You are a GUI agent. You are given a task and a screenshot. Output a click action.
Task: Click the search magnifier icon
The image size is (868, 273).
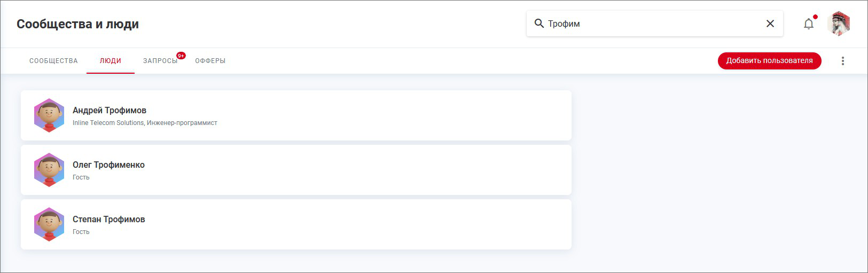pyautogui.click(x=539, y=24)
